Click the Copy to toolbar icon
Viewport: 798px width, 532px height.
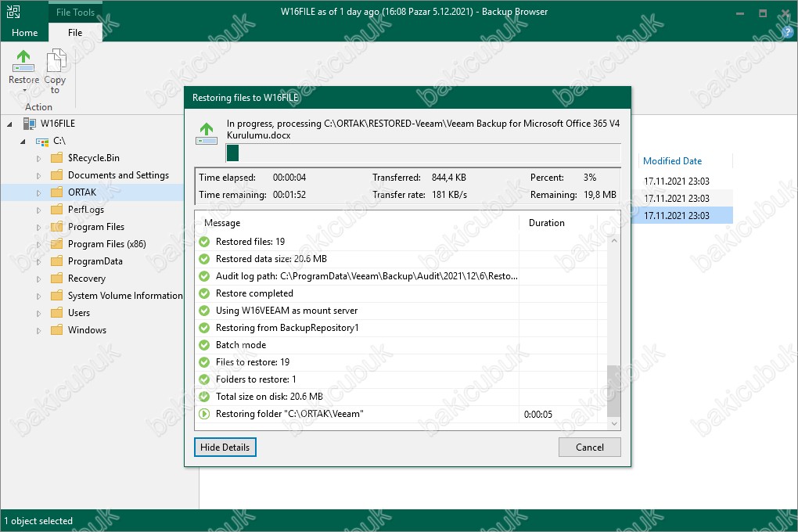(56, 60)
